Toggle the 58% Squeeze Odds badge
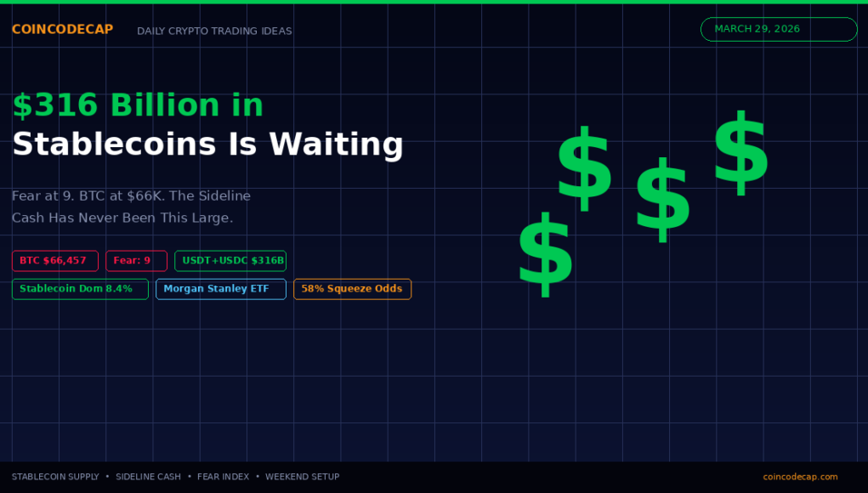This screenshot has height=493, width=868. pyautogui.click(x=352, y=289)
